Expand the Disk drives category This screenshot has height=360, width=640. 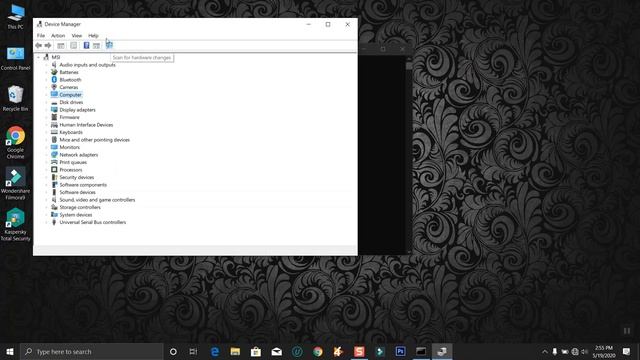[x=46, y=102]
